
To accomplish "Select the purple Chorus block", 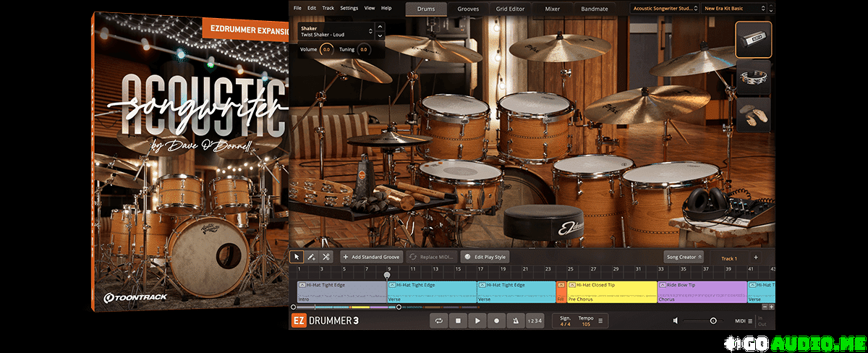I will point(702,292).
